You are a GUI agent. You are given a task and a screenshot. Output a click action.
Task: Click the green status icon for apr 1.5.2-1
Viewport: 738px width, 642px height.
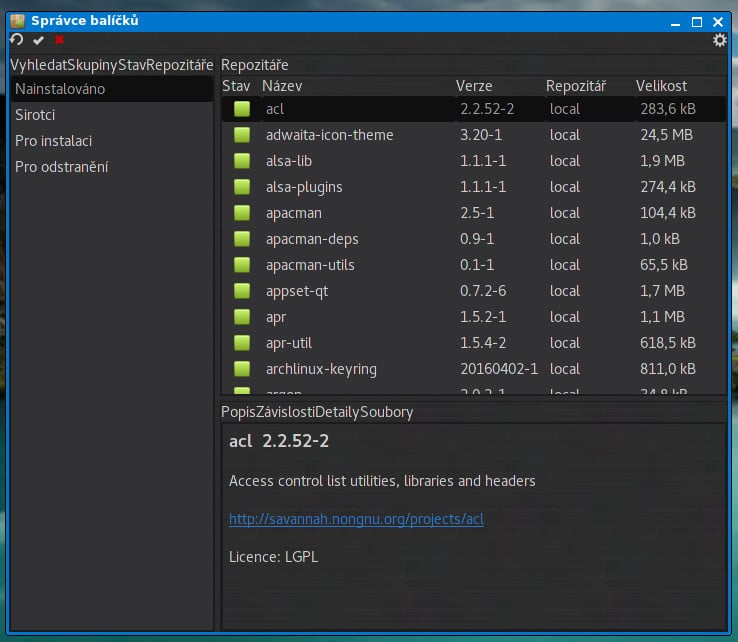click(x=242, y=317)
